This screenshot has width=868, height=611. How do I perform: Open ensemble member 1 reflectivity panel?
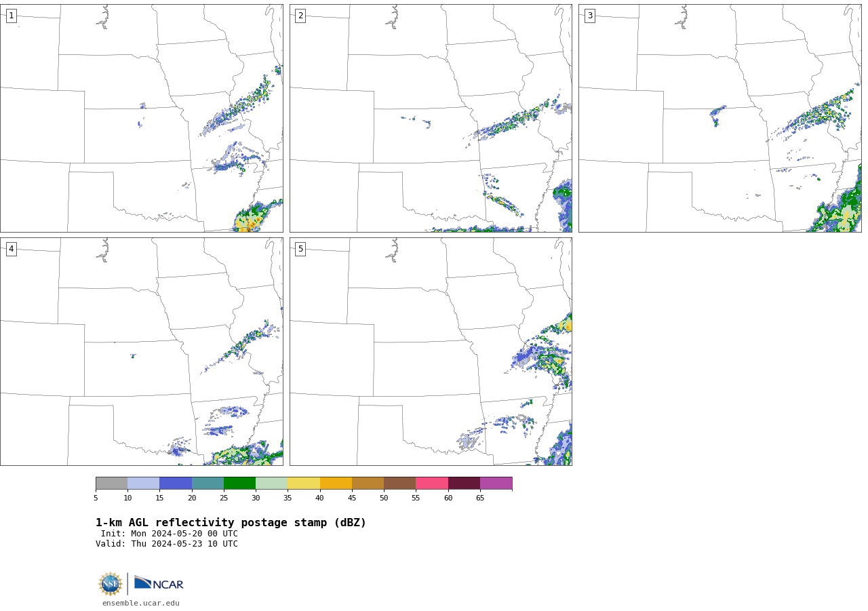(x=141, y=118)
